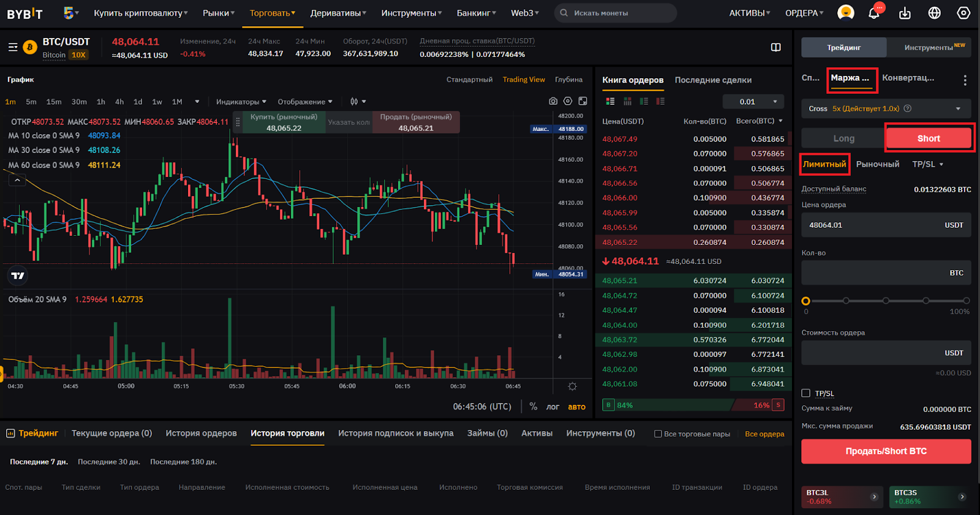Set amount slider to the 100% mark
The width and height of the screenshot is (980, 515).
click(966, 301)
